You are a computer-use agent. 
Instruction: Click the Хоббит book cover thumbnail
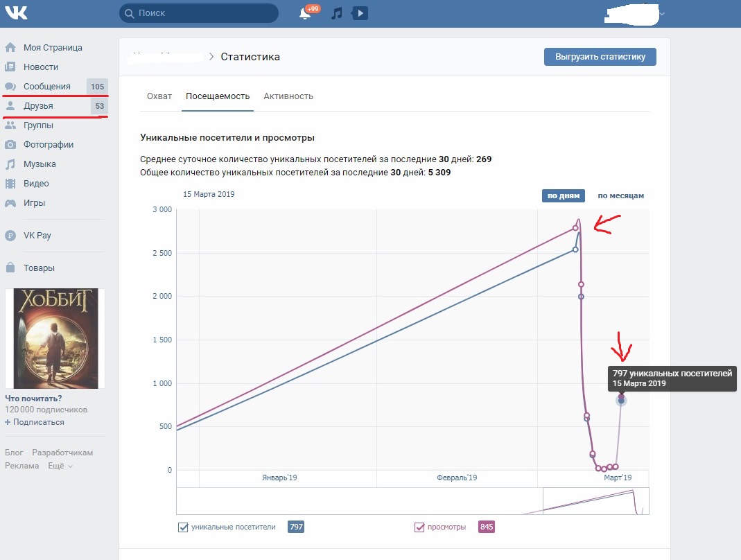pyautogui.click(x=55, y=338)
